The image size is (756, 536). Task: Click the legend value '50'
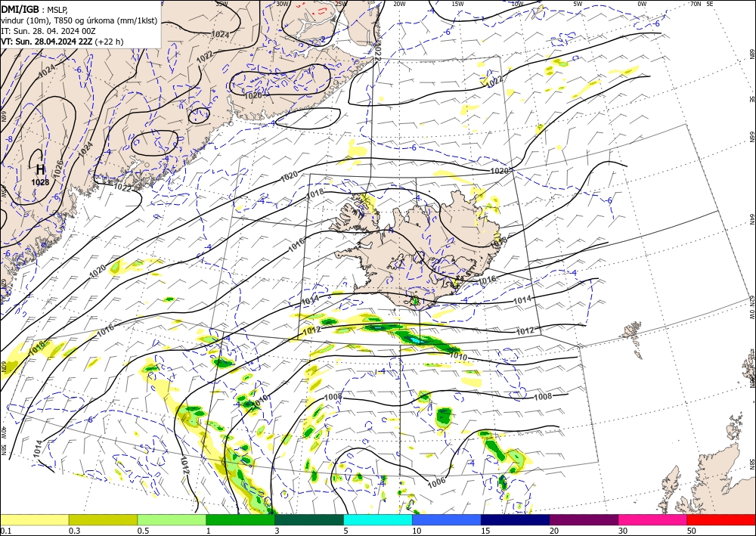point(692,531)
